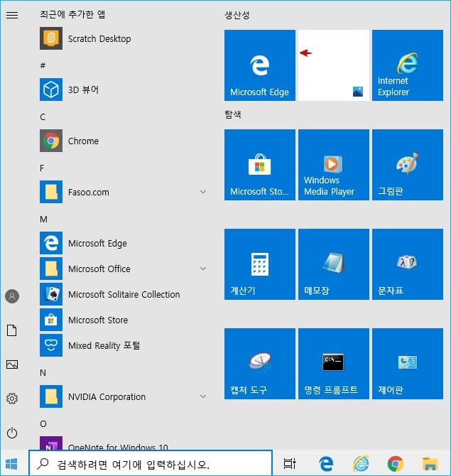Open the 제어판 control panel tile
451x476 pixels.
tap(408, 364)
